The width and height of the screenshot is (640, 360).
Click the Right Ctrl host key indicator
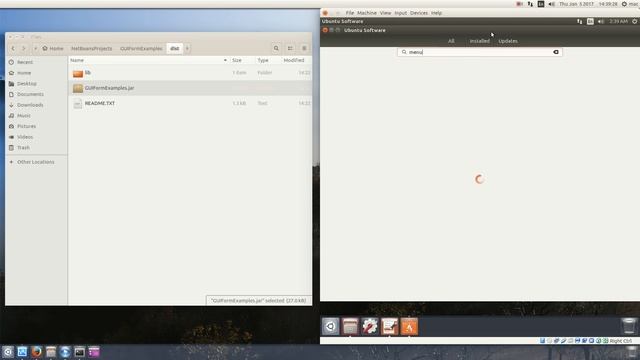[x=621, y=340]
